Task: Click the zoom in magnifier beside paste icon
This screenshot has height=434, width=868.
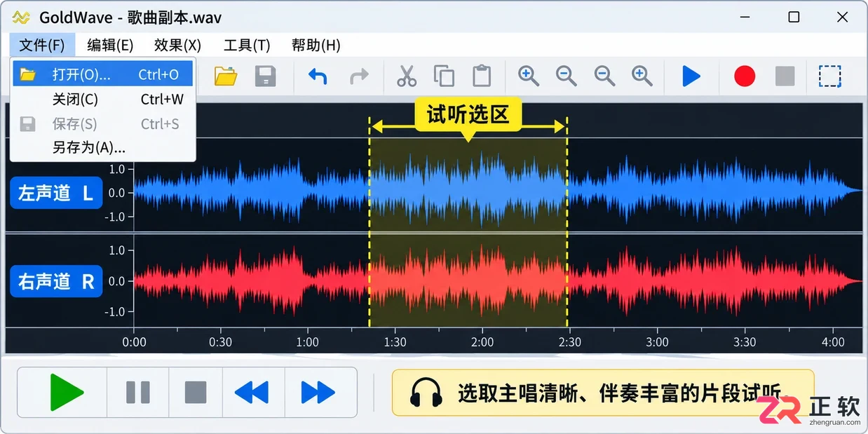Action: (x=529, y=76)
